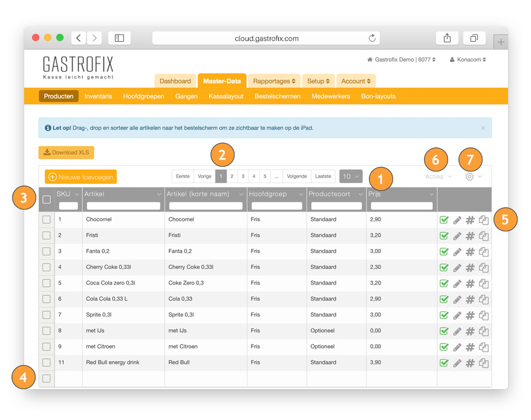The height and width of the screenshot is (420, 531).
Task: Check the select-all checkbox in table header
Action: coord(47,199)
